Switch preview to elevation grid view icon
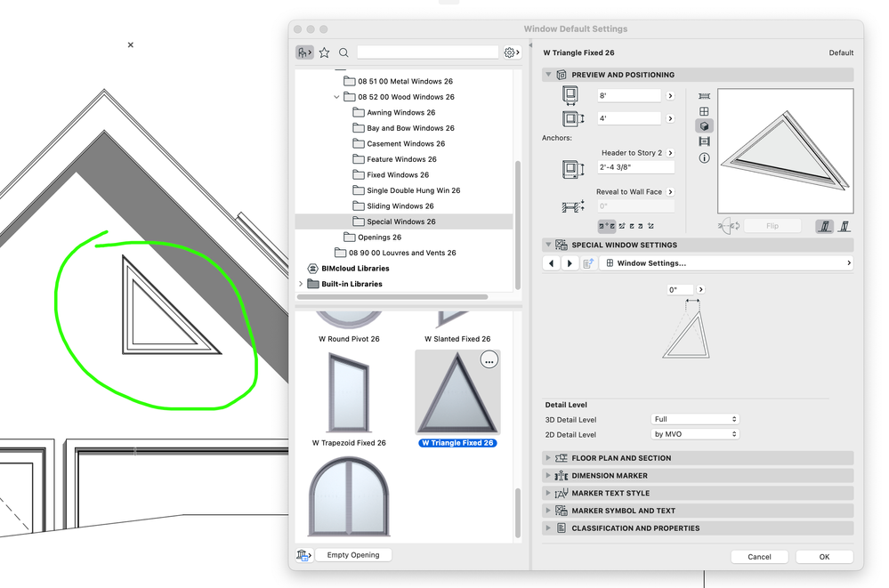Viewport: 889px width, 588px height. [x=704, y=111]
